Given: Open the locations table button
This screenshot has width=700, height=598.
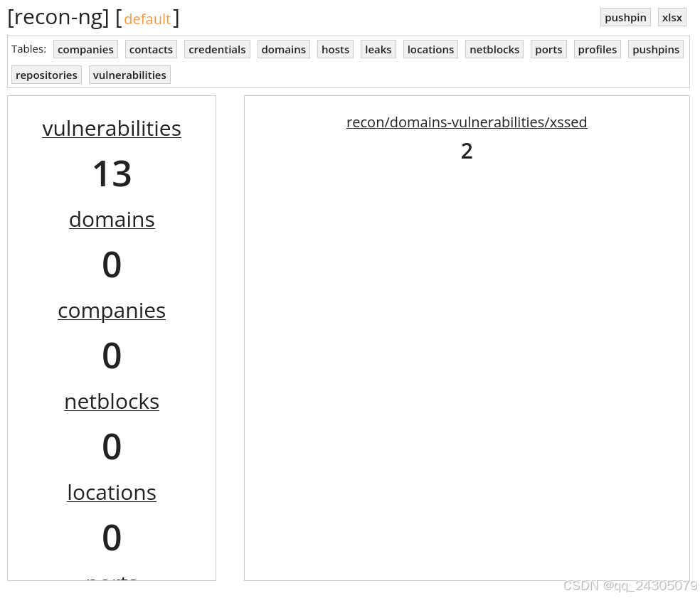Looking at the screenshot, I should click(x=430, y=49).
